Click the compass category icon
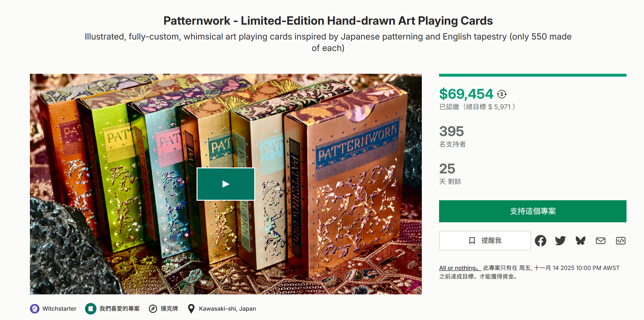The image size is (644, 320). point(153,309)
